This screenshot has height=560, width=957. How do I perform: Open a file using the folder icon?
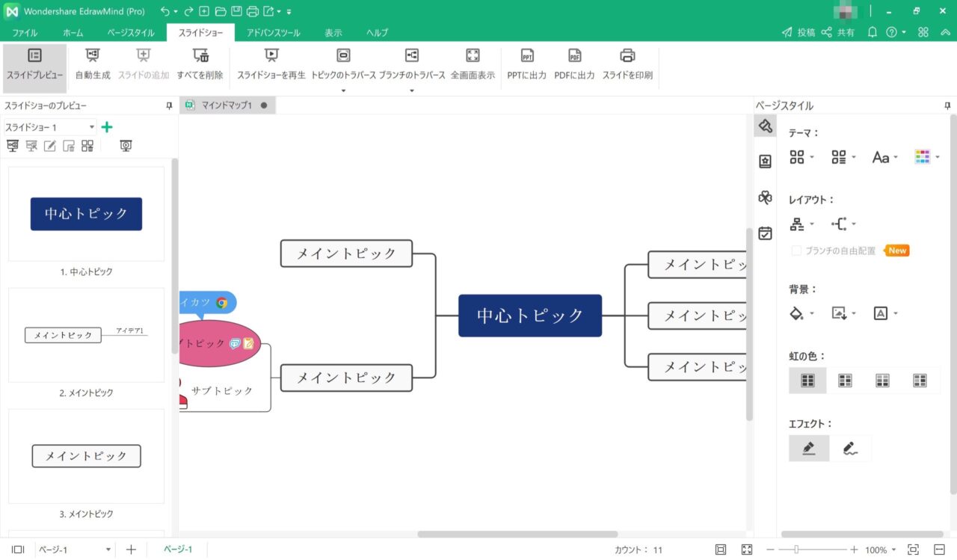click(220, 11)
